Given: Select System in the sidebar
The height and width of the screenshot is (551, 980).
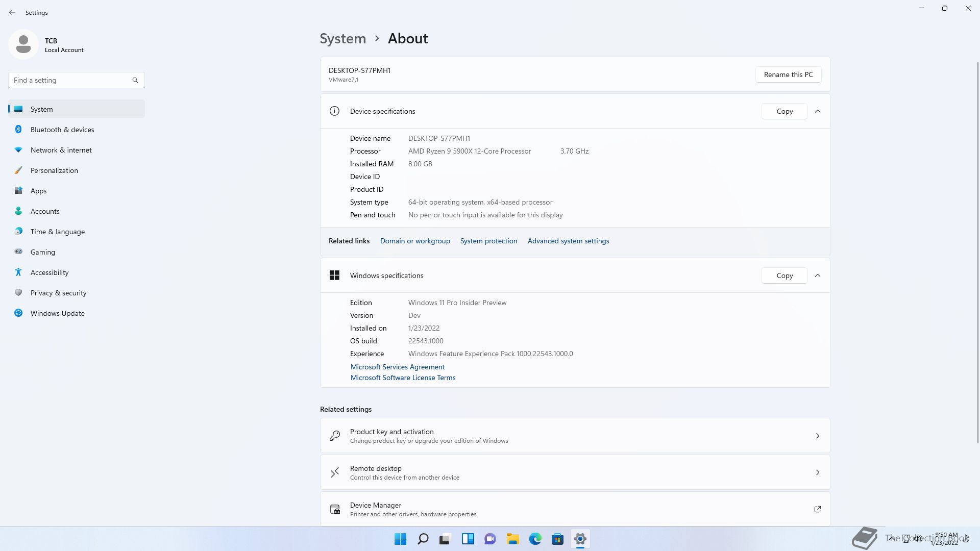Looking at the screenshot, I should coord(77,109).
